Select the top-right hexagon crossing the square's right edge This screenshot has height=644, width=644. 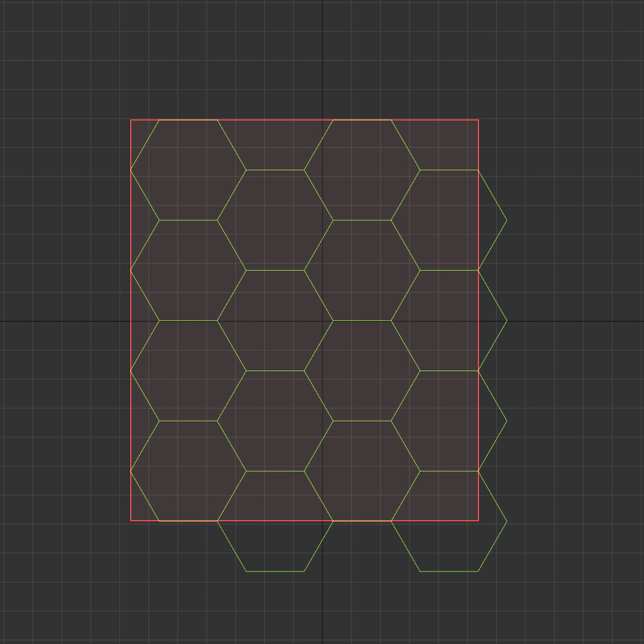[449, 220]
